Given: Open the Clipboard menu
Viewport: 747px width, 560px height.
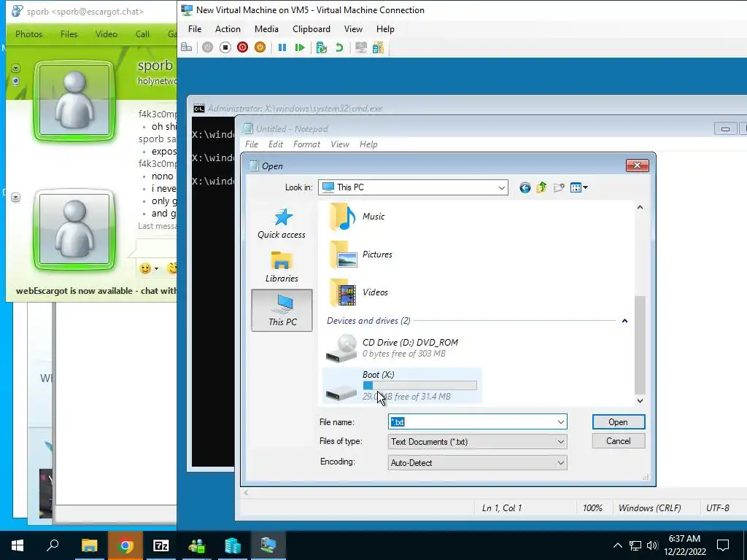Looking at the screenshot, I should click(311, 29).
